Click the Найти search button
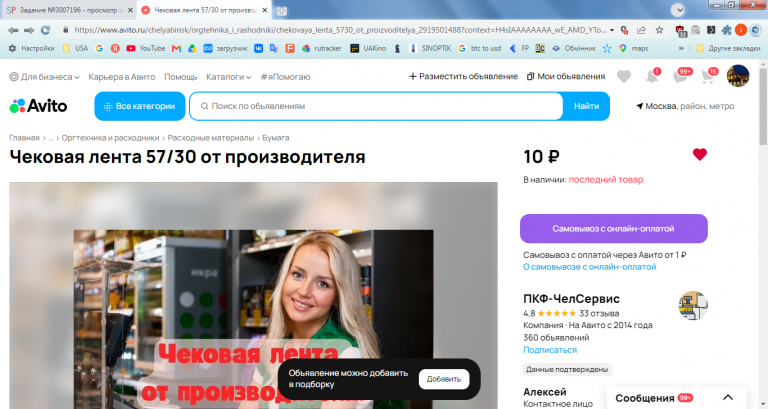768x409 pixels. point(586,106)
